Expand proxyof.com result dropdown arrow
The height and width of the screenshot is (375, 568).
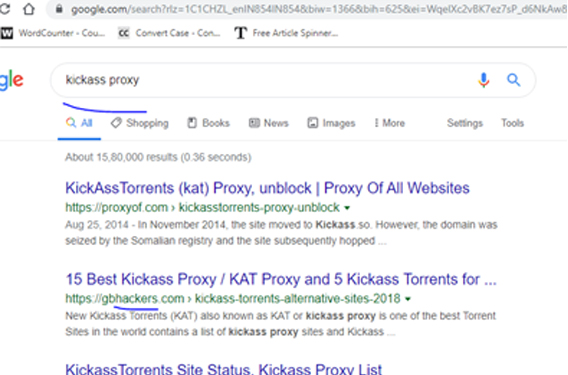point(347,208)
